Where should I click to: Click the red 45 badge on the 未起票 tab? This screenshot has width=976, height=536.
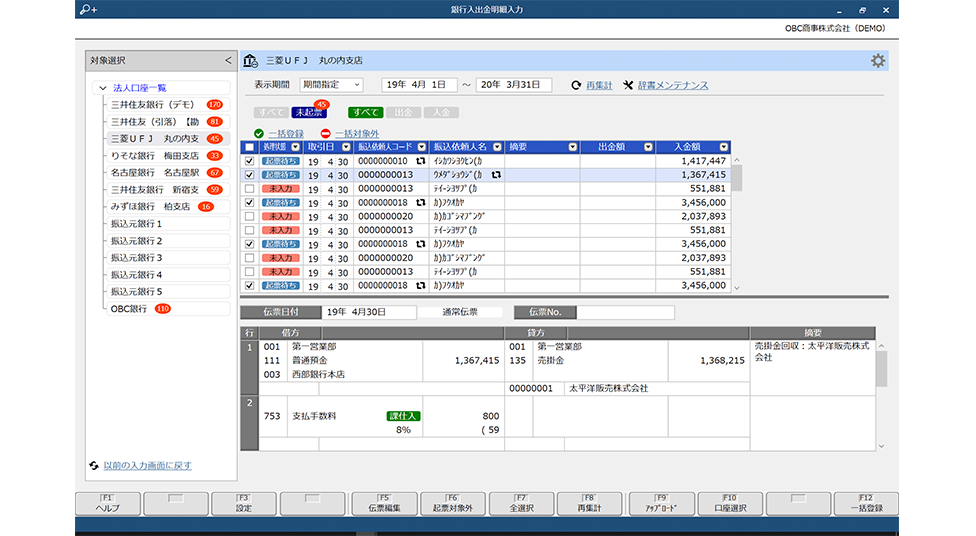(x=321, y=105)
